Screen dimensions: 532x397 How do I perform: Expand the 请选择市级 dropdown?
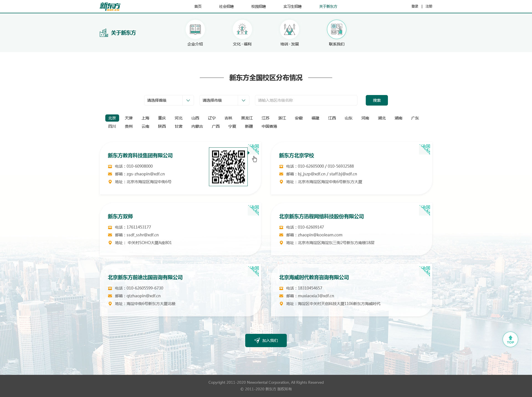point(224,100)
